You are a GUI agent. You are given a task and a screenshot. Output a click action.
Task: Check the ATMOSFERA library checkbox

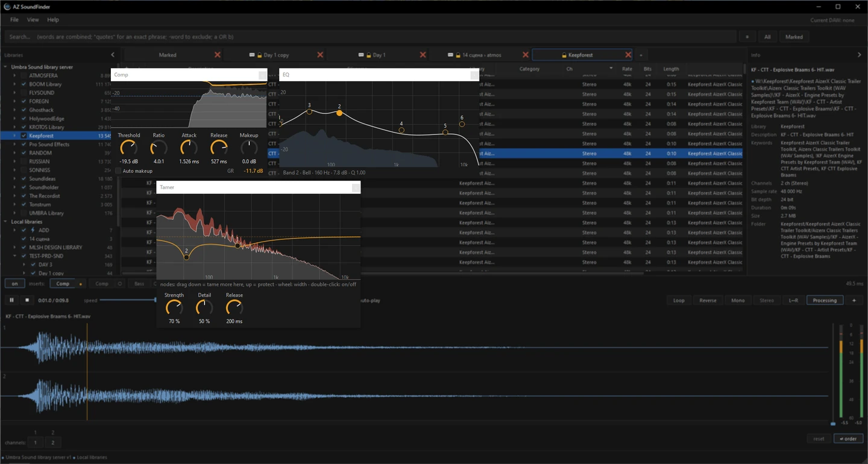click(x=24, y=76)
